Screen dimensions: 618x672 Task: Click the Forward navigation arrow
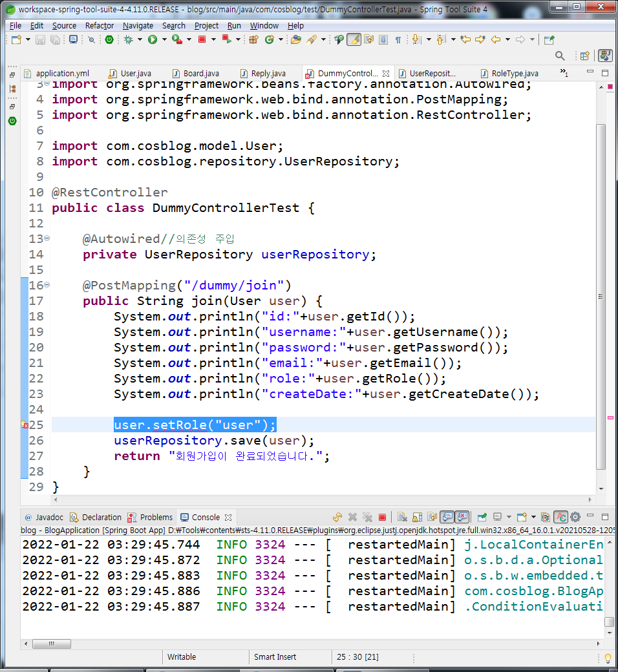pyautogui.click(x=520, y=40)
